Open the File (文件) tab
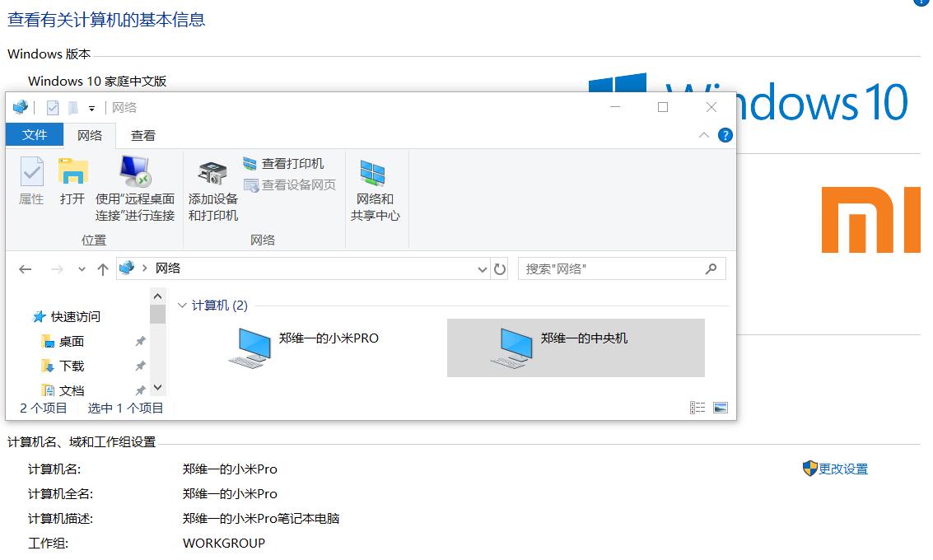Viewport: 933px width, 560px height. click(35, 135)
